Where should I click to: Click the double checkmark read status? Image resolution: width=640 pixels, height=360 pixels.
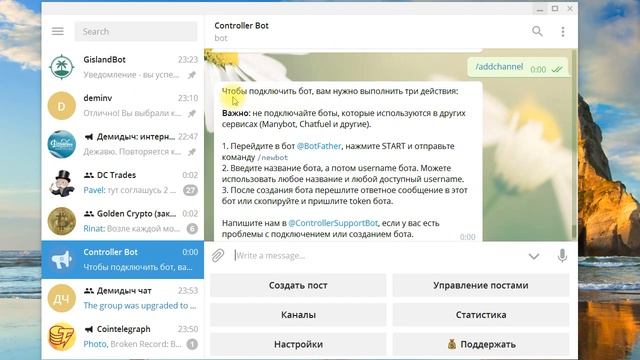[557, 69]
